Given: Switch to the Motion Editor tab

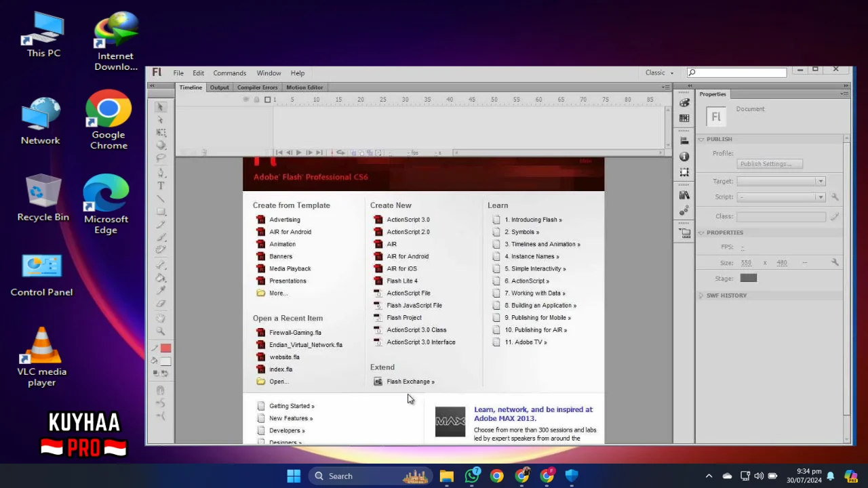Looking at the screenshot, I should click(304, 87).
